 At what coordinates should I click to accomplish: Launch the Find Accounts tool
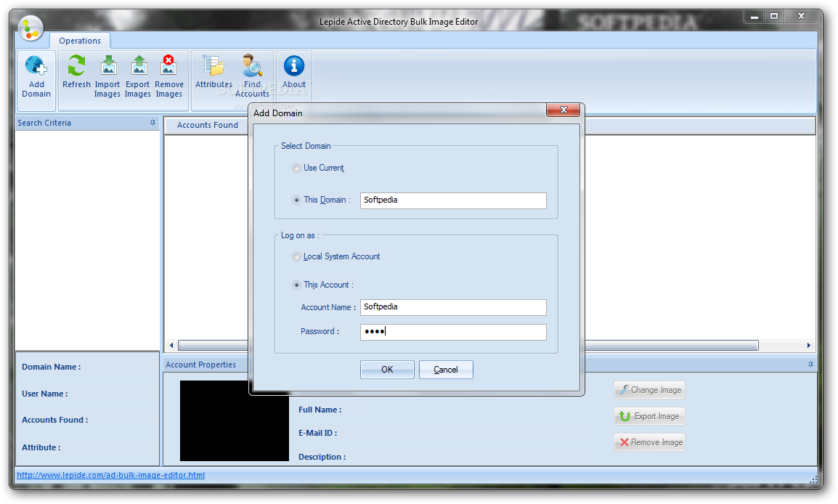[252, 78]
